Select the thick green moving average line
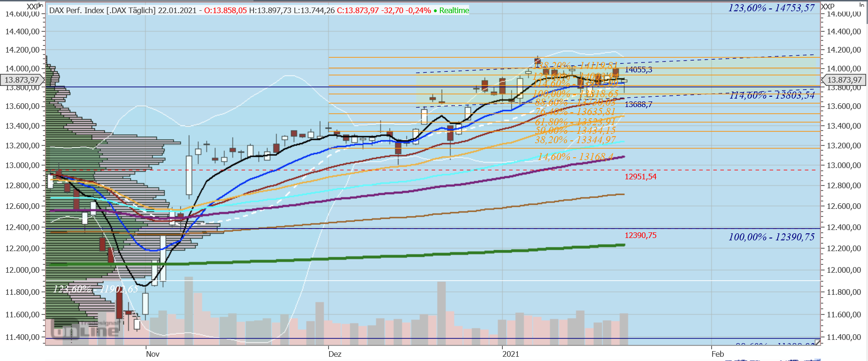 click(x=337, y=258)
